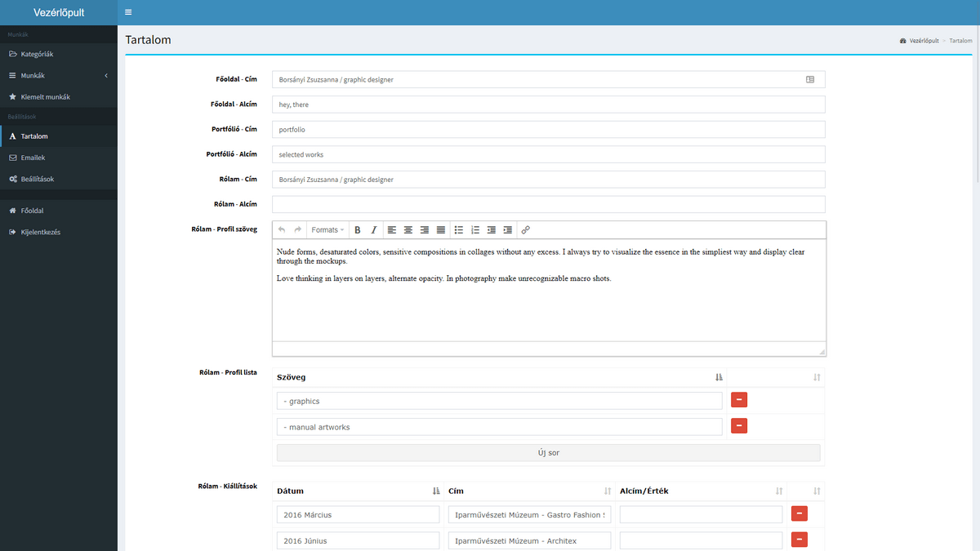Insert a numbered list in editor
980x551 pixels.
pyautogui.click(x=475, y=230)
